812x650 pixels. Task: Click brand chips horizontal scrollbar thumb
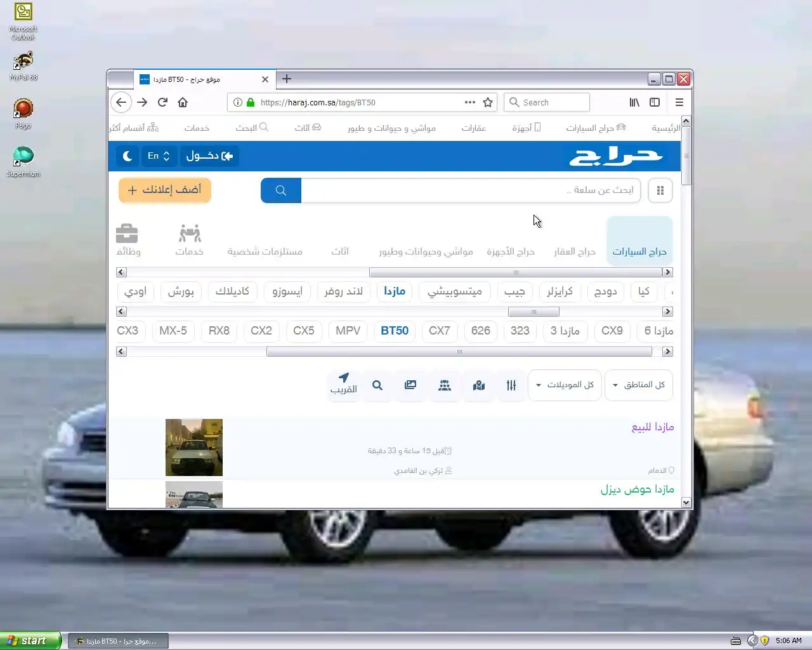(x=534, y=312)
